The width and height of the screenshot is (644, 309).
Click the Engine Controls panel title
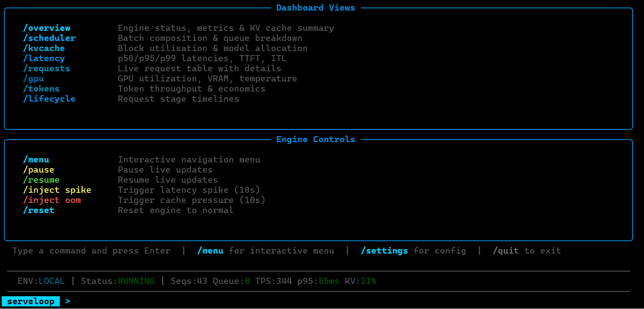coord(316,140)
